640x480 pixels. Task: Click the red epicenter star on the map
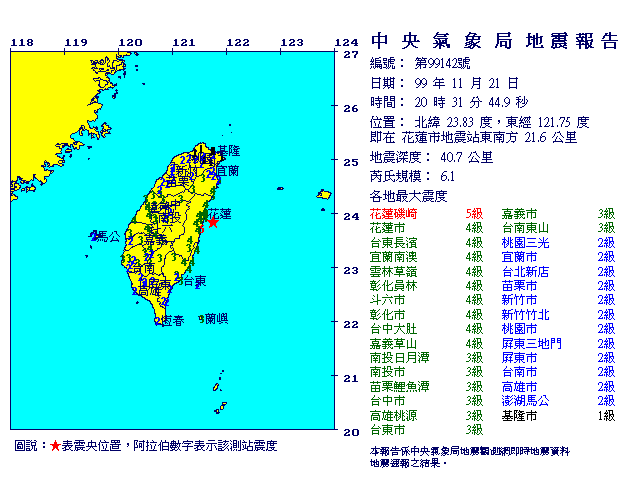pos(213,222)
